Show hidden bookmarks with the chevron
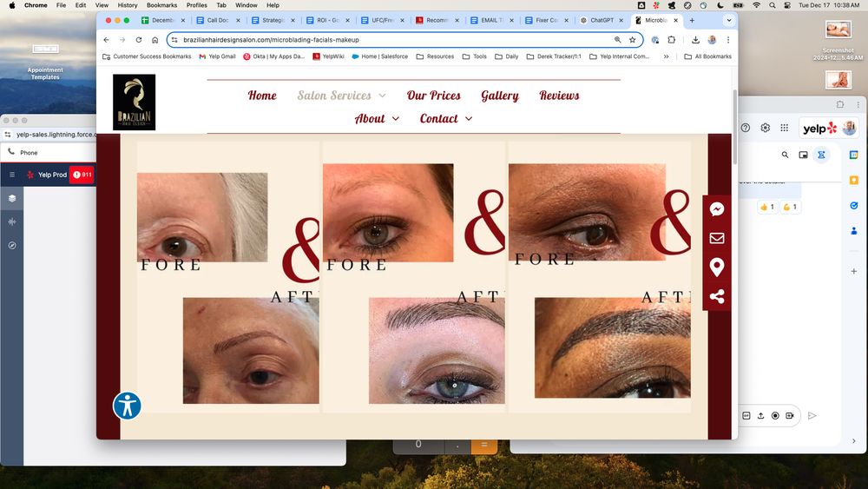 (x=666, y=56)
